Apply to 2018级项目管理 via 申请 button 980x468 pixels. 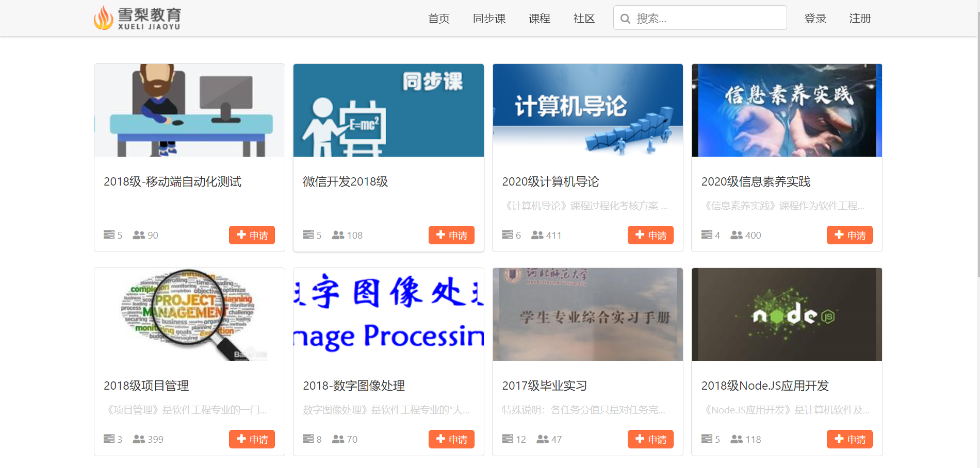point(252,439)
